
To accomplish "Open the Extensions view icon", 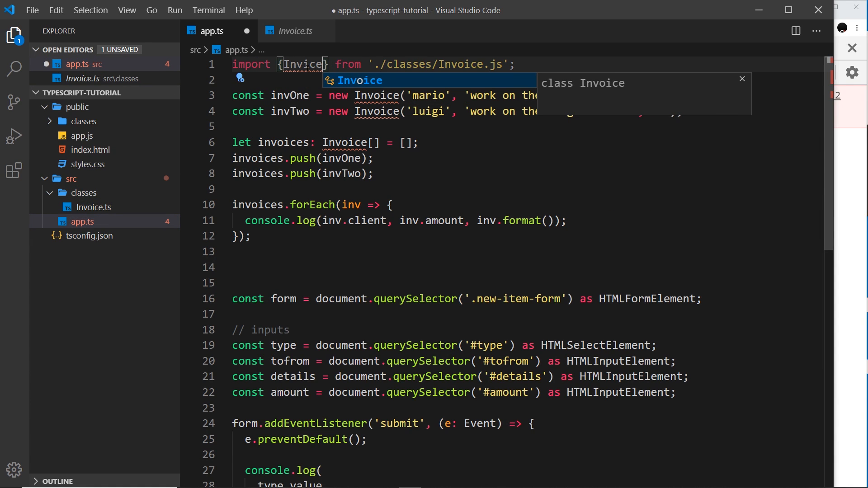I will point(14,170).
